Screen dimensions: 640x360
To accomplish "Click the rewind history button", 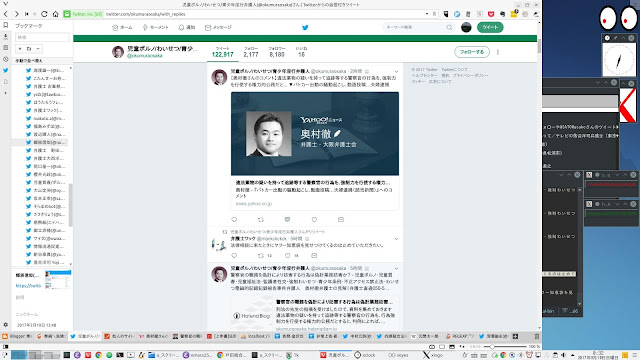I will click(27, 14).
